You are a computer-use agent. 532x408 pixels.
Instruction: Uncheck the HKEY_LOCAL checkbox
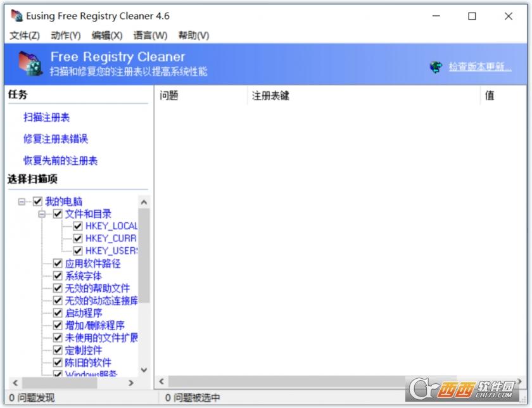[77, 226]
